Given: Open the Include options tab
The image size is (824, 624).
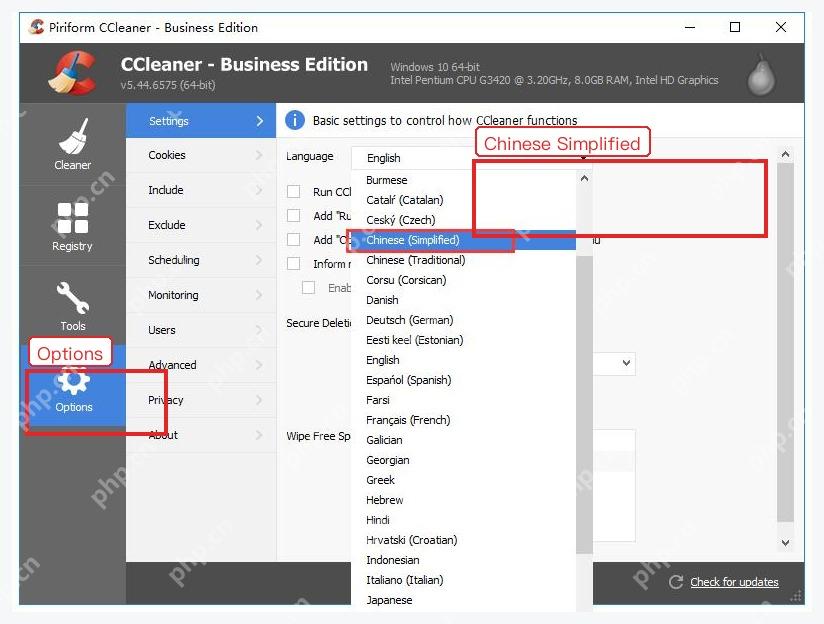Looking at the screenshot, I should [x=201, y=190].
